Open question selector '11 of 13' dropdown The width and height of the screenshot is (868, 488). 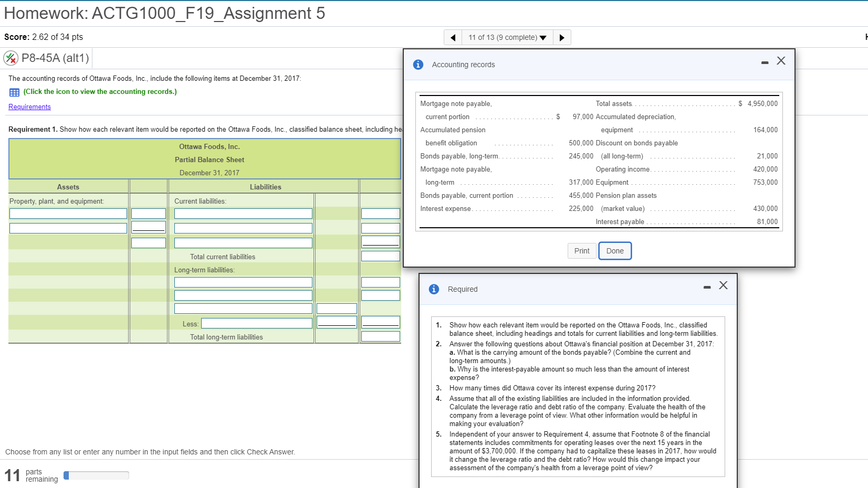507,37
